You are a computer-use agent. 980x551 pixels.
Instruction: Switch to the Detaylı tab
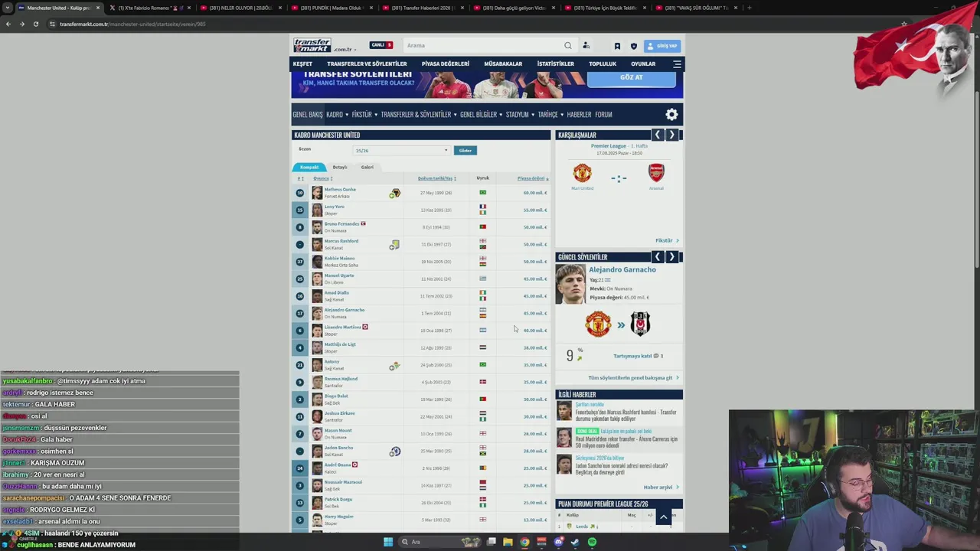coord(340,167)
